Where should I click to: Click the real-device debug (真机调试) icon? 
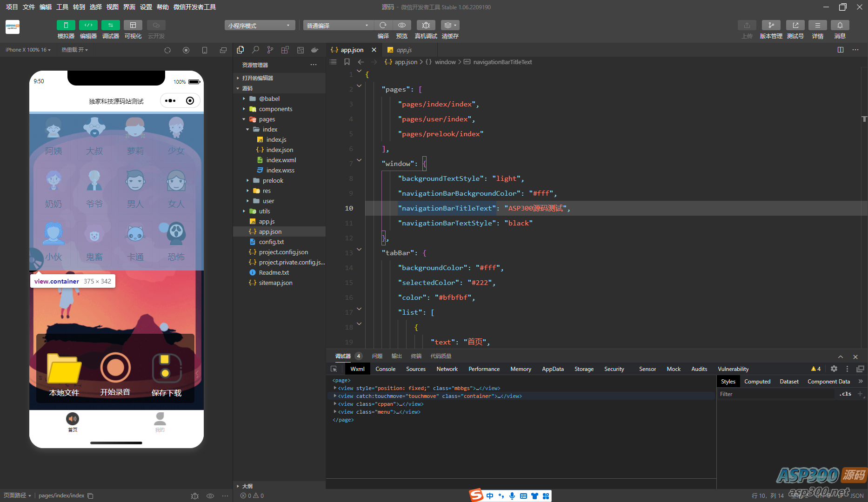click(426, 25)
